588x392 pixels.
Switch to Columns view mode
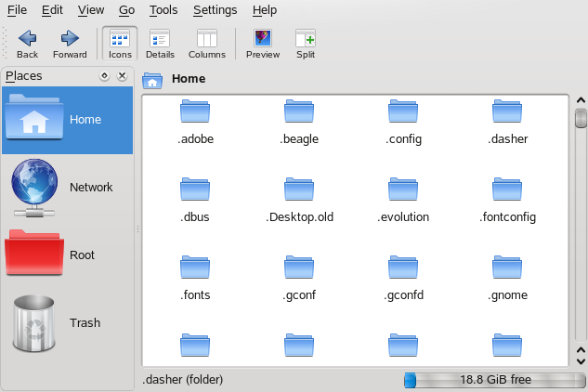point(206,44)
